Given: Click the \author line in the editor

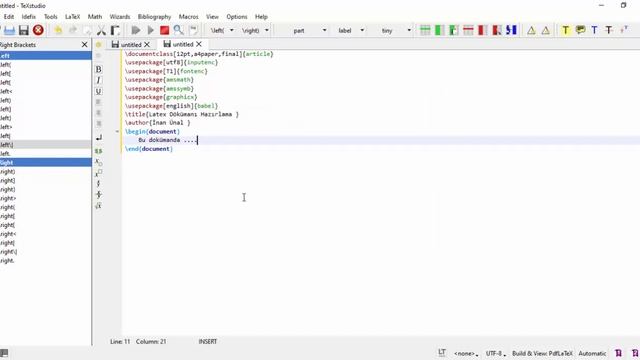Looking at the screenshot, I should click(x=158, y=123).
